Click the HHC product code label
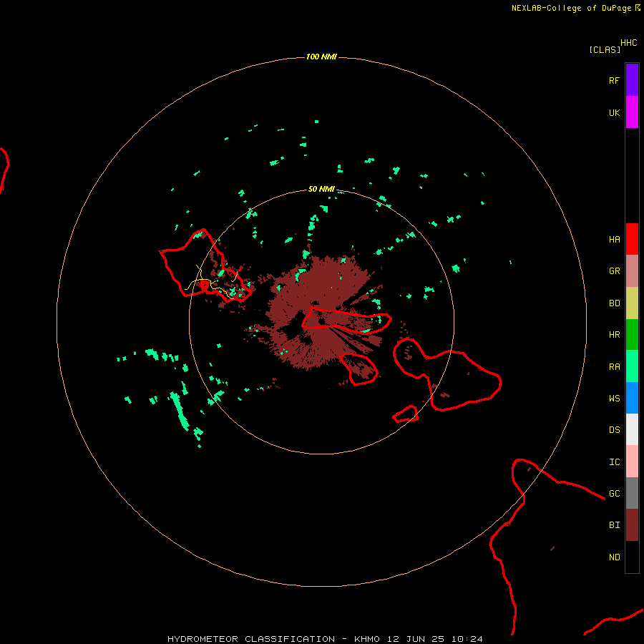Image resolution: width=644 pixels, height=644 pixels. click(x=628, y=43)
